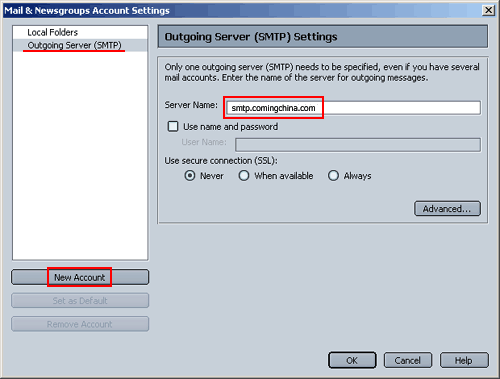Open Help for account settings

point(464,360)
